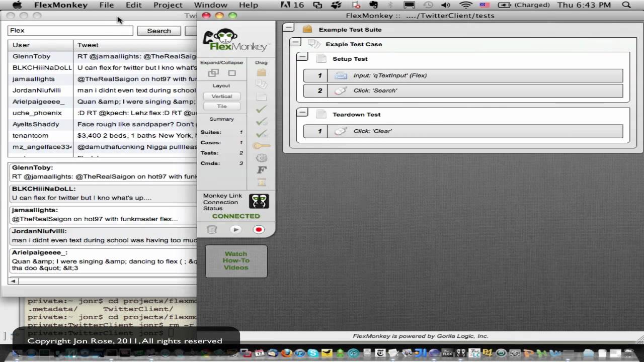Open Spotlight search in menu bar
Image resolution: width=644 pixels, height=362 pixels.
coord(626,5)
